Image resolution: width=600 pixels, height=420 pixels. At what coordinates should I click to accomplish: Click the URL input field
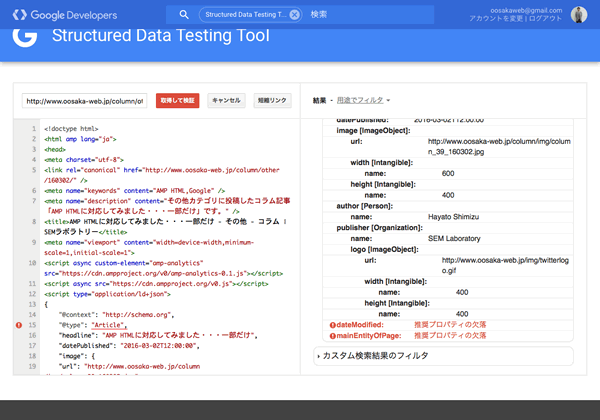click(x=85, y=101)
